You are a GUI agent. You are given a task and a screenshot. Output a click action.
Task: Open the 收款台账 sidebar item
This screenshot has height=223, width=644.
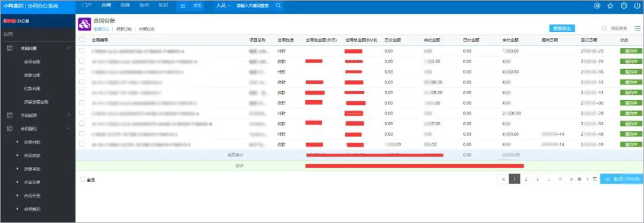tap(32, 75)
